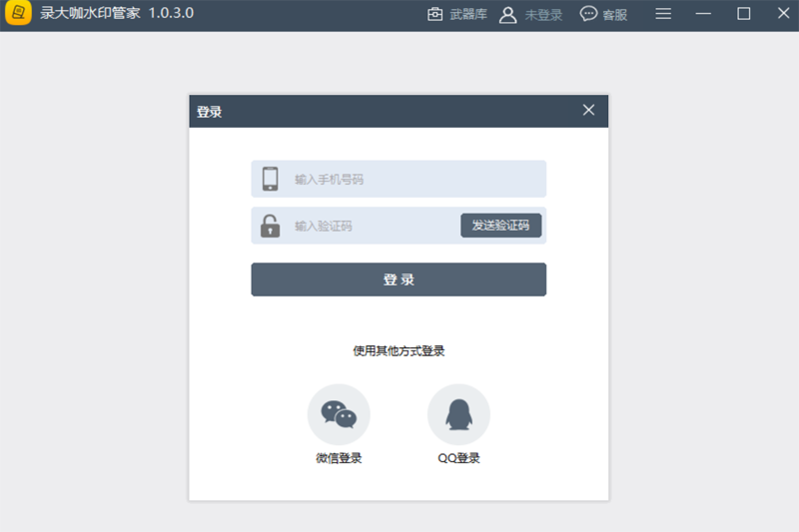
Task: Click the padlock icon in code field
Action: point(270,226)
